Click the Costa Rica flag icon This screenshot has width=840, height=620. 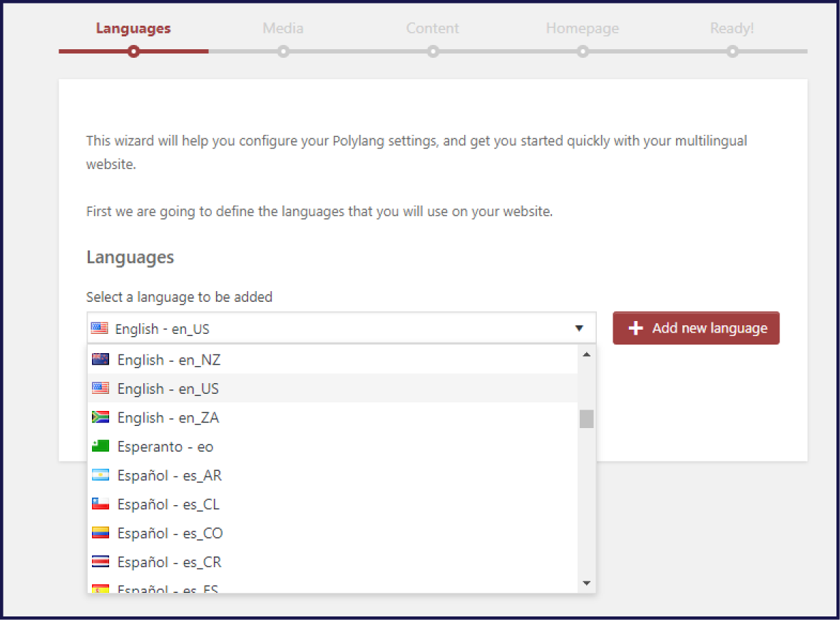coord(100,561)
